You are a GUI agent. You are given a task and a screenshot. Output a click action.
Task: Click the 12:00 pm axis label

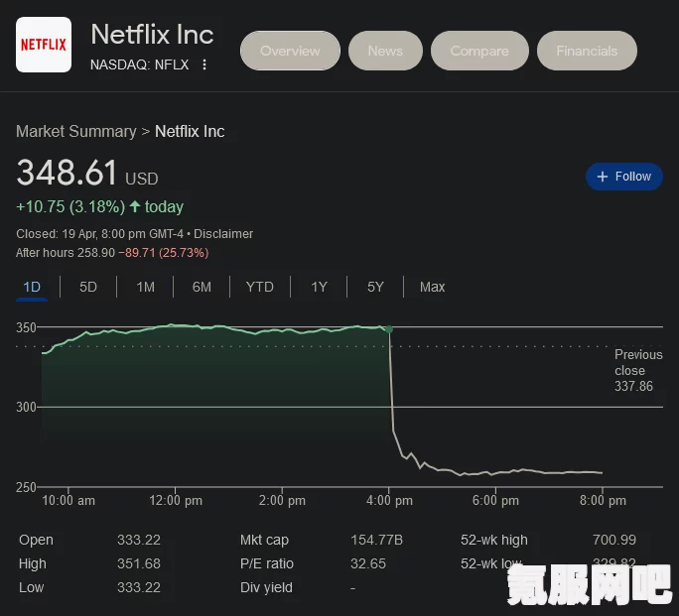176,501
